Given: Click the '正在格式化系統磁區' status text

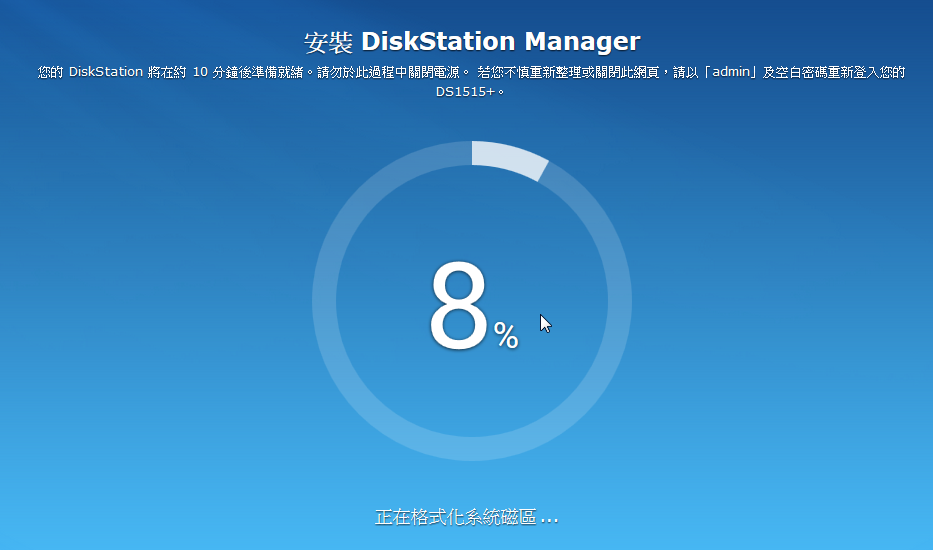Looking at the screenshot, I should (x=466, y=517).
